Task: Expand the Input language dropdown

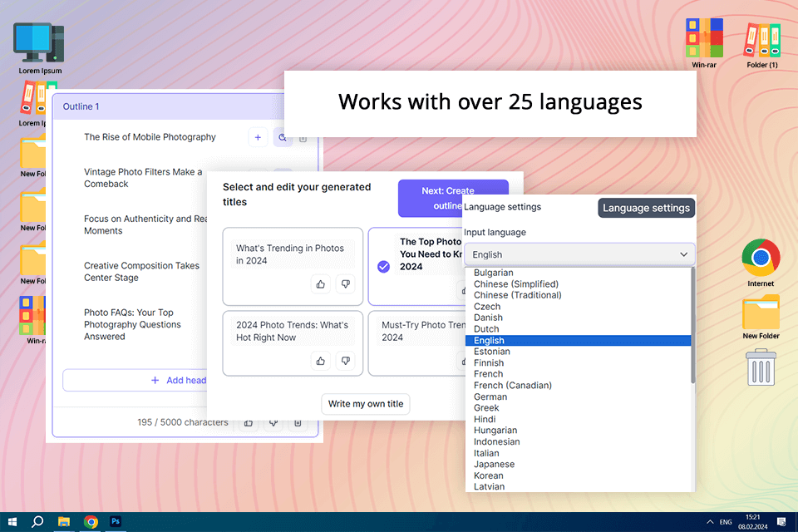Action: point(579,254)
